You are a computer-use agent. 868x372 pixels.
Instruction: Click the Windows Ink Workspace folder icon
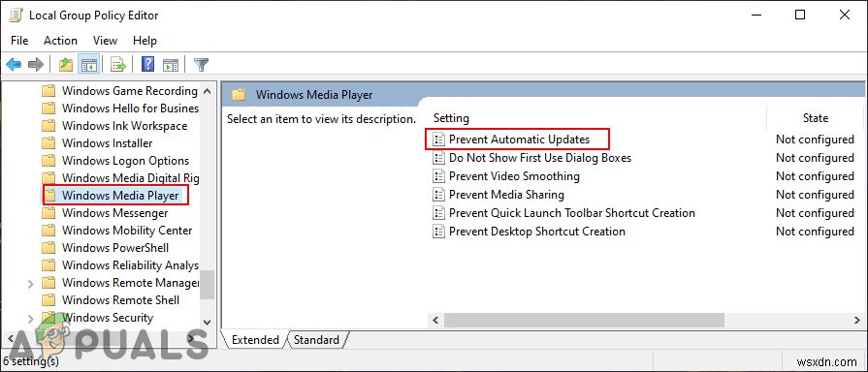(x=49, y=126)
